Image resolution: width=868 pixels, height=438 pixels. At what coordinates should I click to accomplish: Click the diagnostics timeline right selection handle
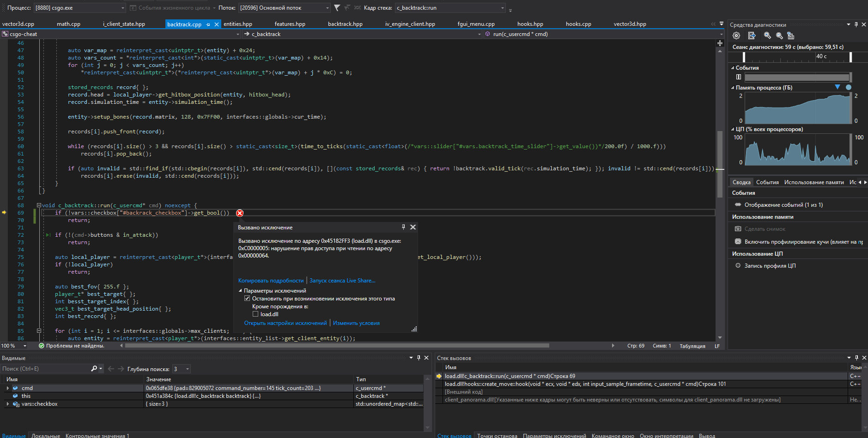(x=850, y=57)
